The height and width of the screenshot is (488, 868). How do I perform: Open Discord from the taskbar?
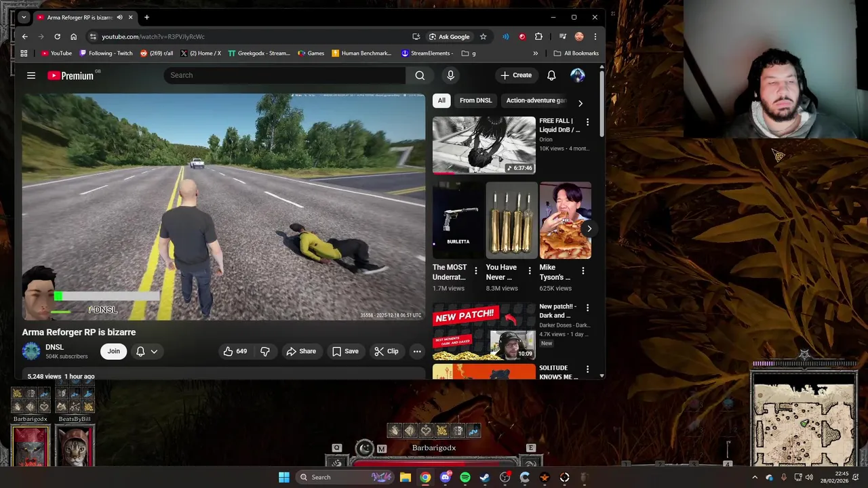tap(445, 477)
